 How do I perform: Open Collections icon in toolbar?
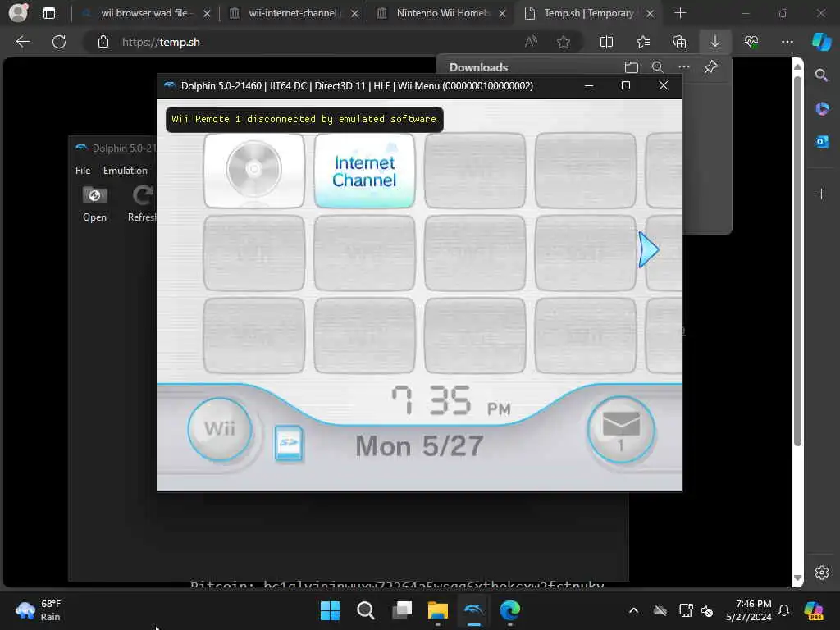(679, 42)
